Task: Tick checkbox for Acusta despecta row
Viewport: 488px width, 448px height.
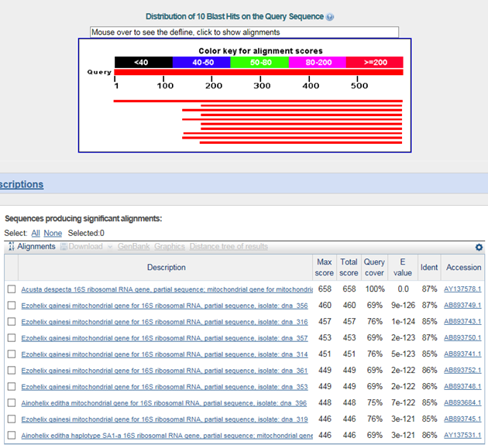Action: coord(12,289)
